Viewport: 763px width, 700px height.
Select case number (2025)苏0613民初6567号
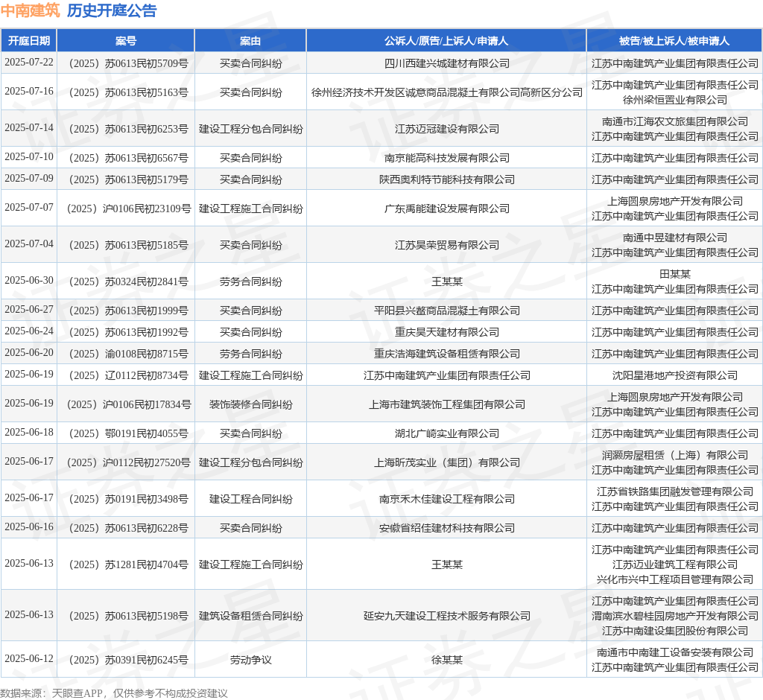pos(127,158)
